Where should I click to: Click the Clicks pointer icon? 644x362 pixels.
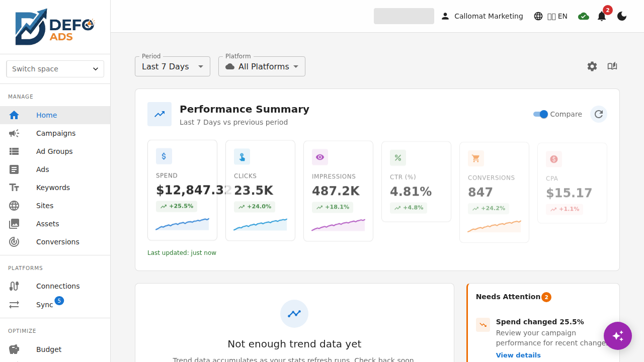(242, 157)
